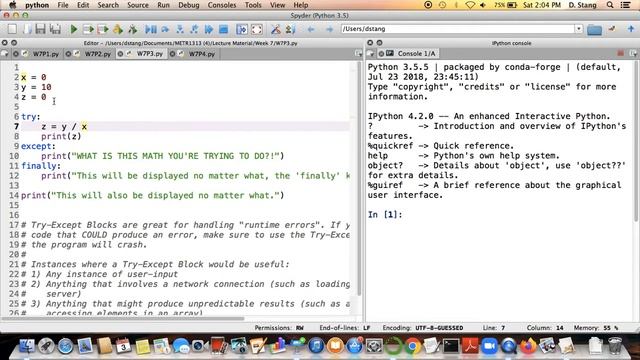The height and width of the screenshot is (360, 640).
Task: Click the Next cursor position arrow
Action: click(x=329, y=29)
